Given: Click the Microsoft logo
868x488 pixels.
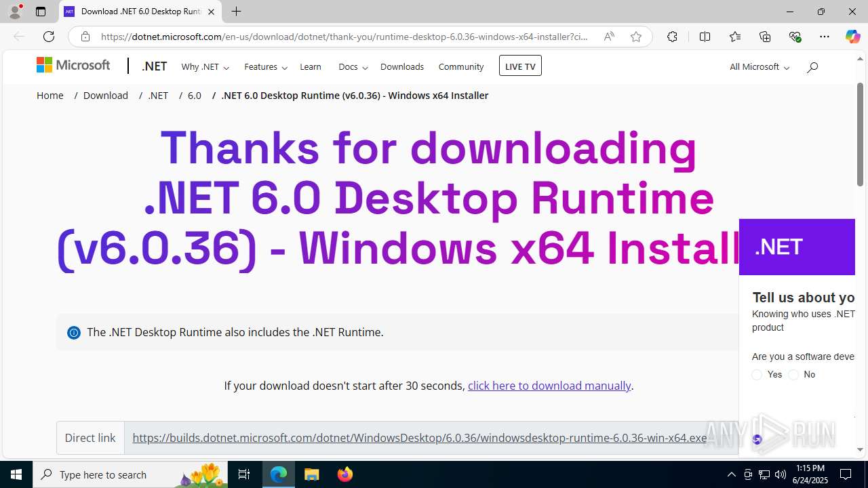Looking at the screenshot, I should click(x=73, y=65).
